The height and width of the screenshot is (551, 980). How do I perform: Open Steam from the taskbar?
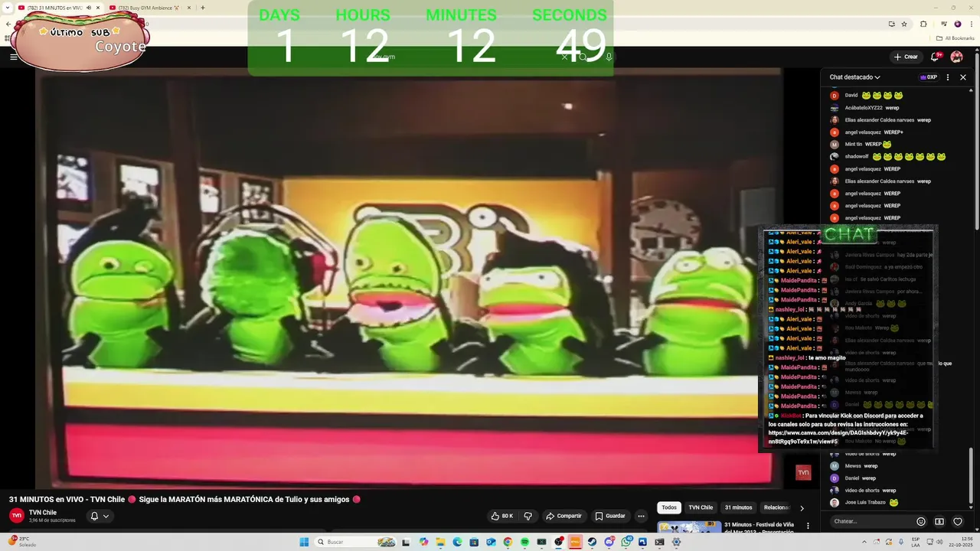[592, 542]
